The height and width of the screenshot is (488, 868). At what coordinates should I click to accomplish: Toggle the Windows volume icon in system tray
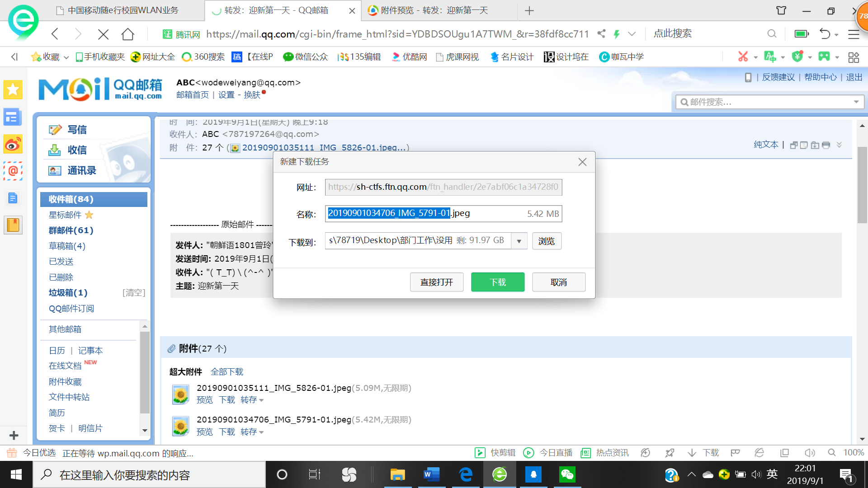757,474
